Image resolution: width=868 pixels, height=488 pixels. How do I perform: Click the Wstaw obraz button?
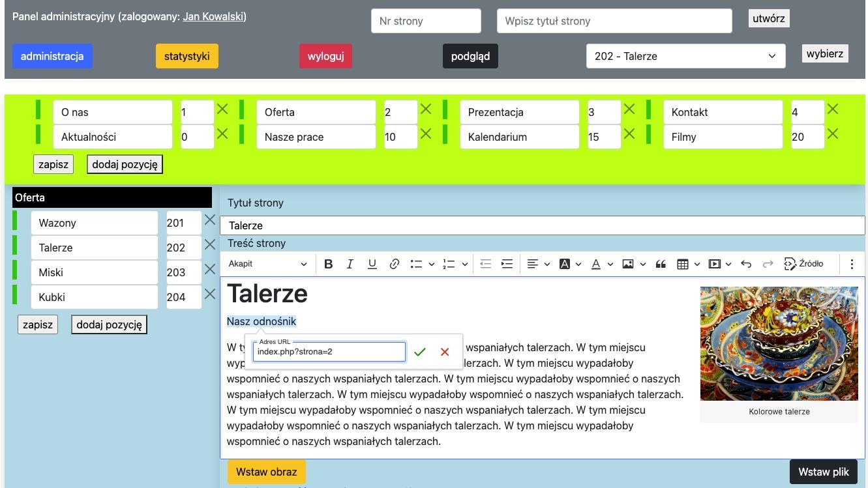(x=266, y=471)
